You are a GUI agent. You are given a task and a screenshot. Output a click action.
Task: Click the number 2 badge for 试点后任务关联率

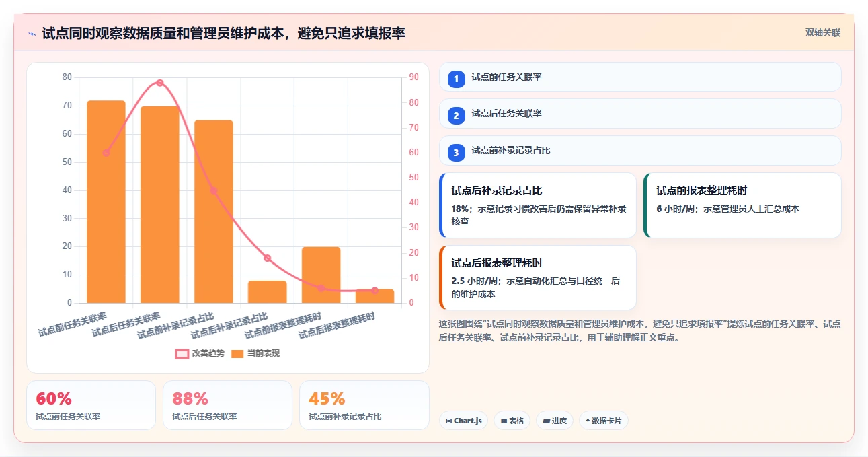(x=456, y=116)
